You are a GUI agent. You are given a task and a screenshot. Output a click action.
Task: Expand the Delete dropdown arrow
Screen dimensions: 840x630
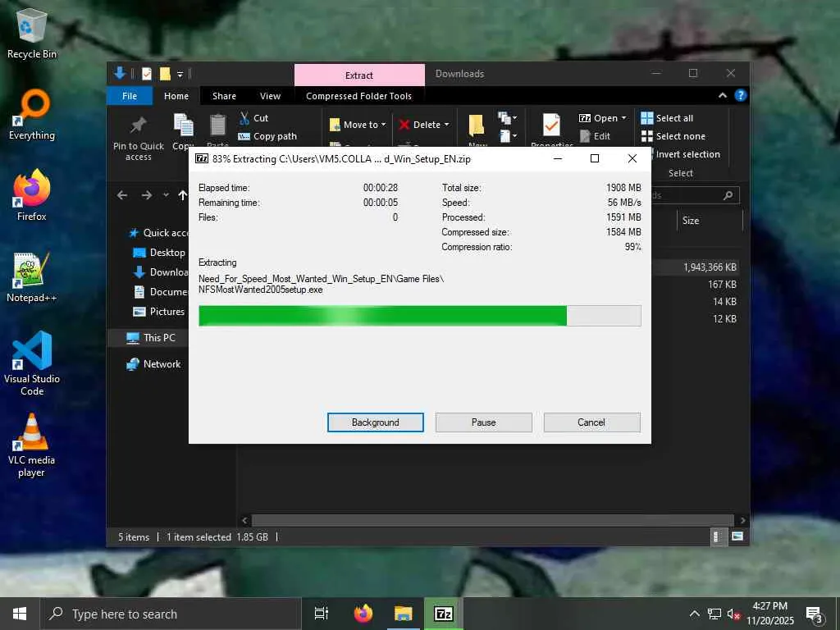(x=446, y=125)
